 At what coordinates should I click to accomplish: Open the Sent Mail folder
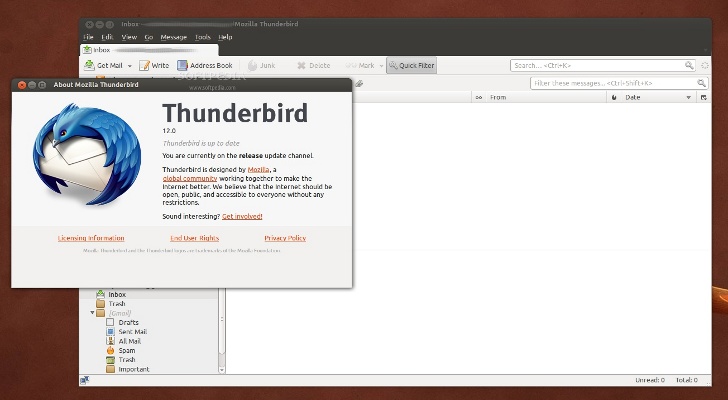[x=132, y=332]
